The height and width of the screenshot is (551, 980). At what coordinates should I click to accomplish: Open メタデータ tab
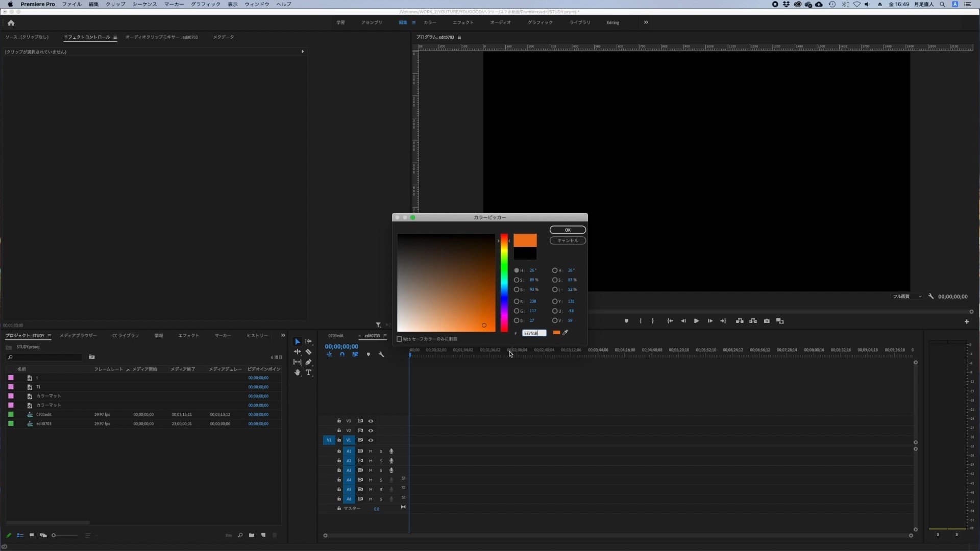coord(224,37)
